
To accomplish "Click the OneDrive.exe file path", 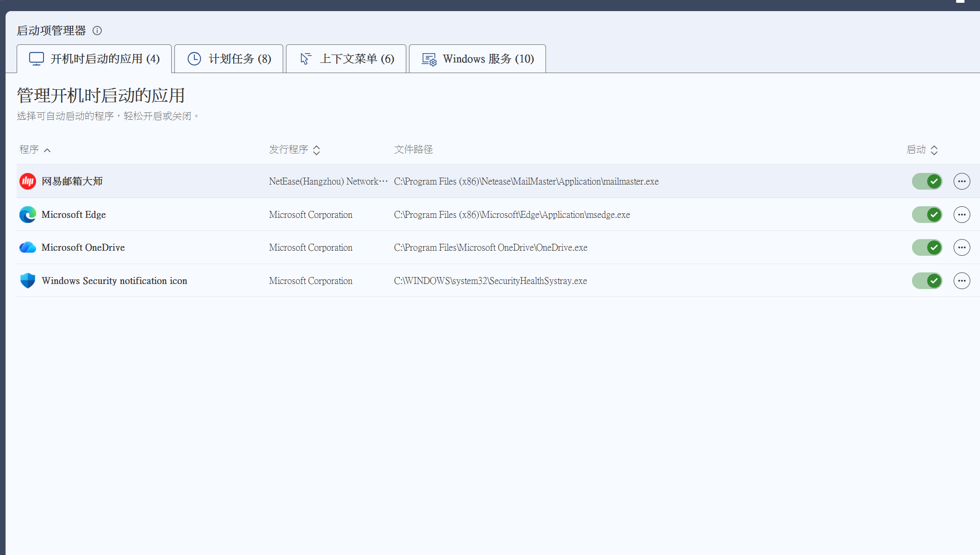I will tap(490, 247).
